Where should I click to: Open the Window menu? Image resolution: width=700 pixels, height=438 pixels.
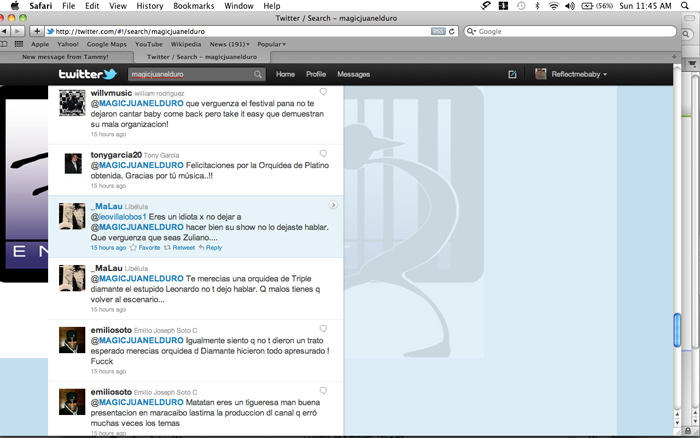pos(239,6)
